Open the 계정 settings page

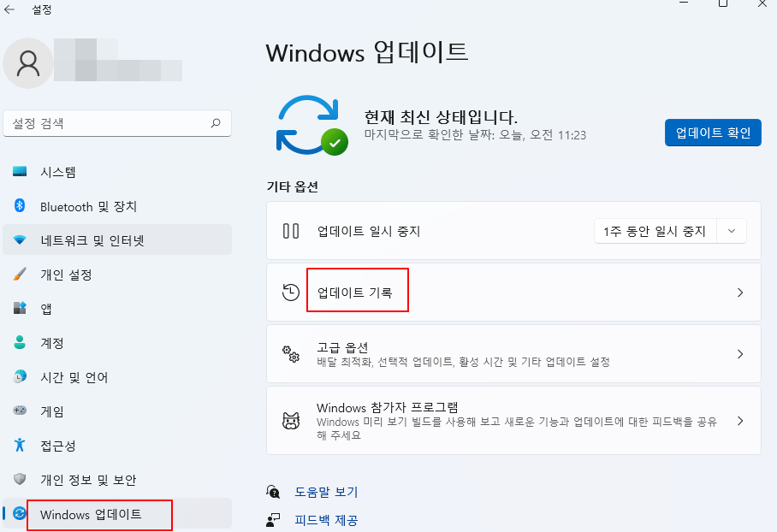(117, 343)
